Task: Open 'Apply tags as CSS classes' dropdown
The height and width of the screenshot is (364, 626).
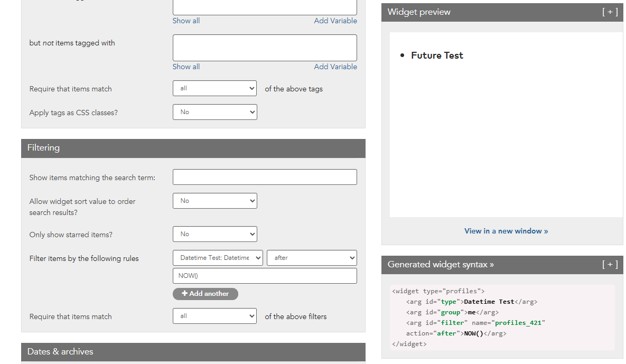Action: (214, 112)
